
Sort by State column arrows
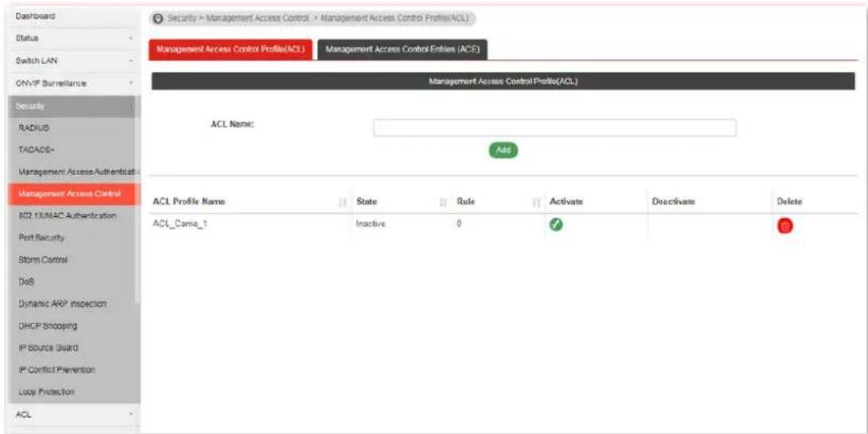tap(443, 203)
